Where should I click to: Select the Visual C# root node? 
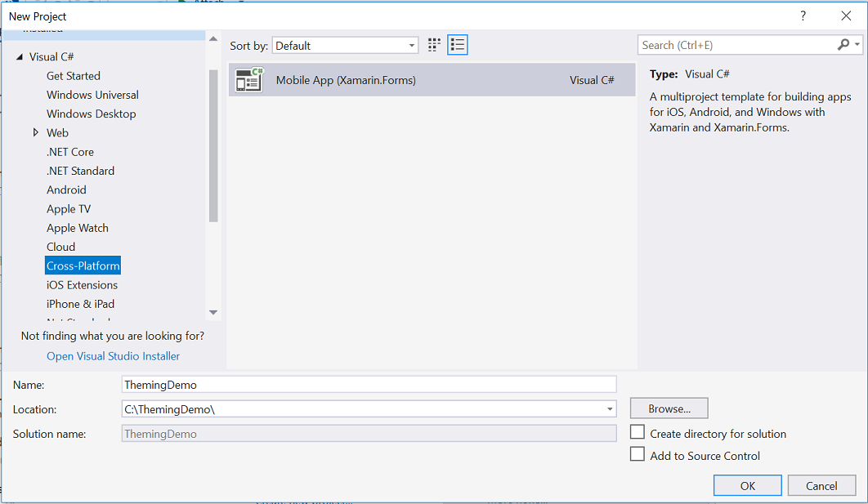pyautogui.click(x=51, y=57)
